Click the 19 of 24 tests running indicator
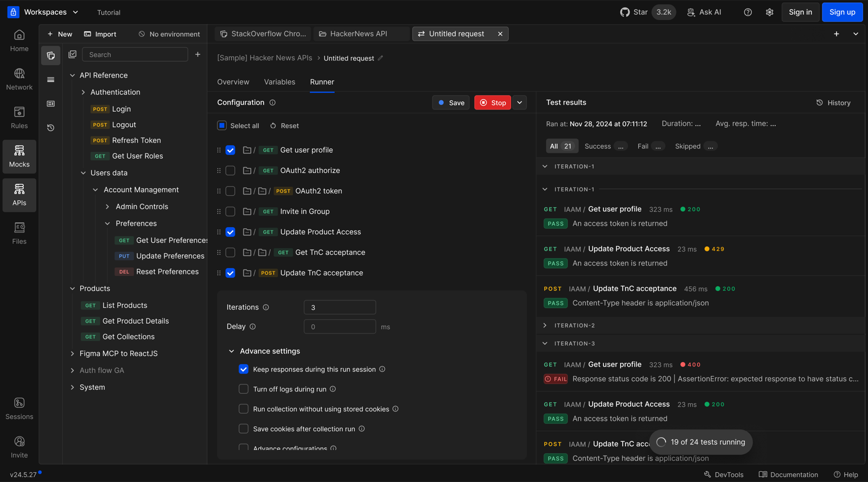Viewport: 868px width, 482px height. click(701, 442)
